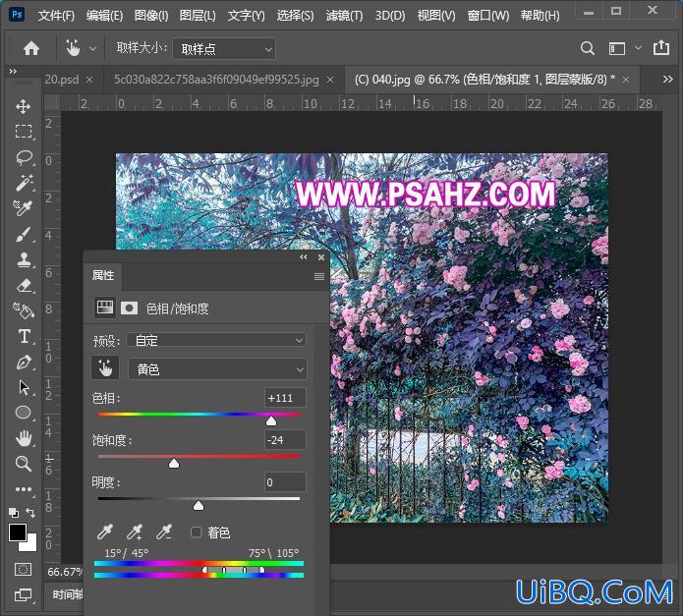Select the Zoom tool
Viewport: 683px width, 616px height.
click(23, 464)
